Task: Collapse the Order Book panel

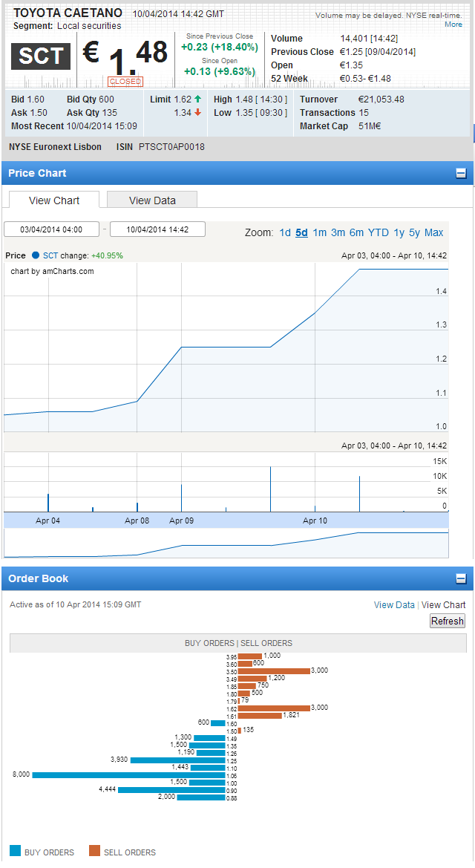Action: point(461,578)
